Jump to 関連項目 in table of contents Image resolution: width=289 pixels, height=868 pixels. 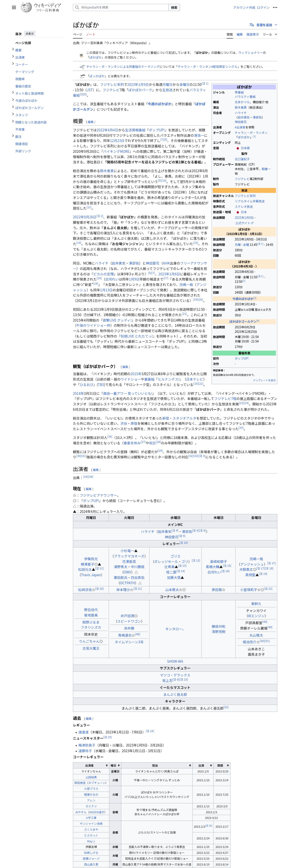[x=22, y=144]
